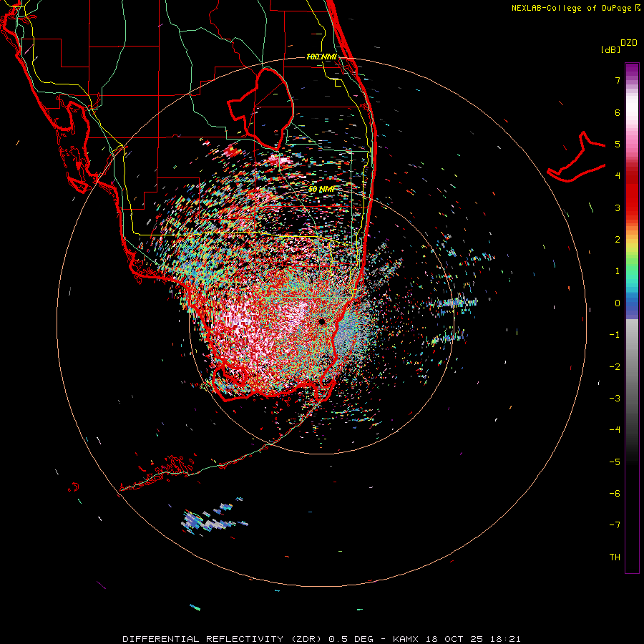Click the scale value 0
The image size is (644, 644).
tap(618, 303)
